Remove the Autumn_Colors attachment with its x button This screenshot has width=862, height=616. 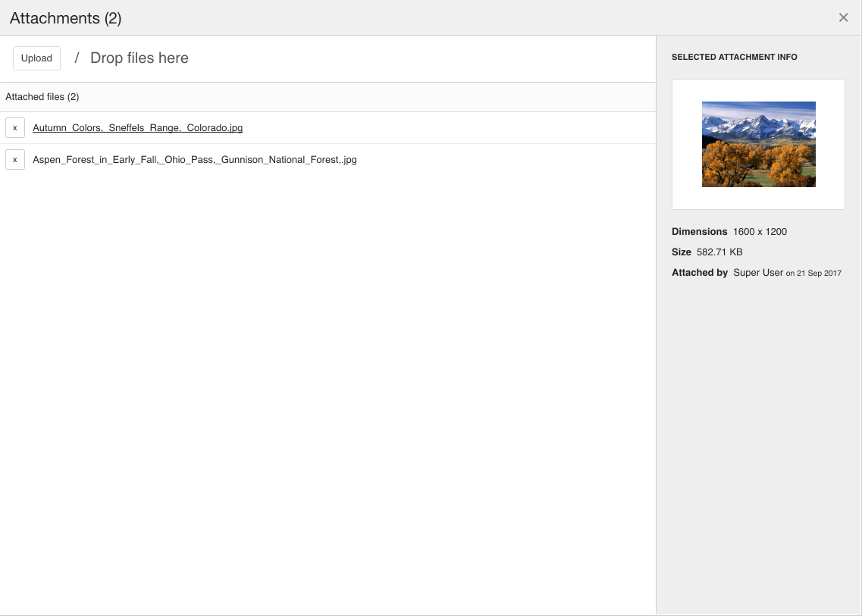(15, 127)
